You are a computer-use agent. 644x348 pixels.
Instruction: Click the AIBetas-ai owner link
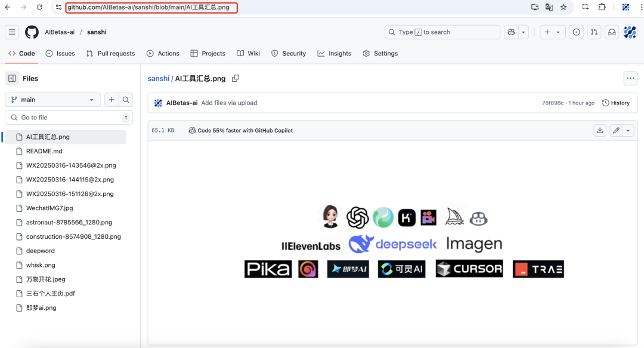(x=60, y=32)
